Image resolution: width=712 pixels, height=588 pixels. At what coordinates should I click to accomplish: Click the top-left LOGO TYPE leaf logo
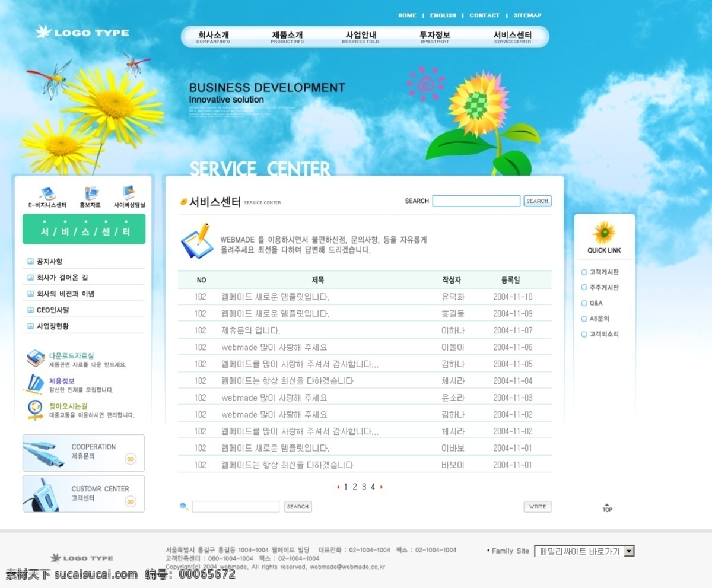pyautogui.click(x=82, y=32)
